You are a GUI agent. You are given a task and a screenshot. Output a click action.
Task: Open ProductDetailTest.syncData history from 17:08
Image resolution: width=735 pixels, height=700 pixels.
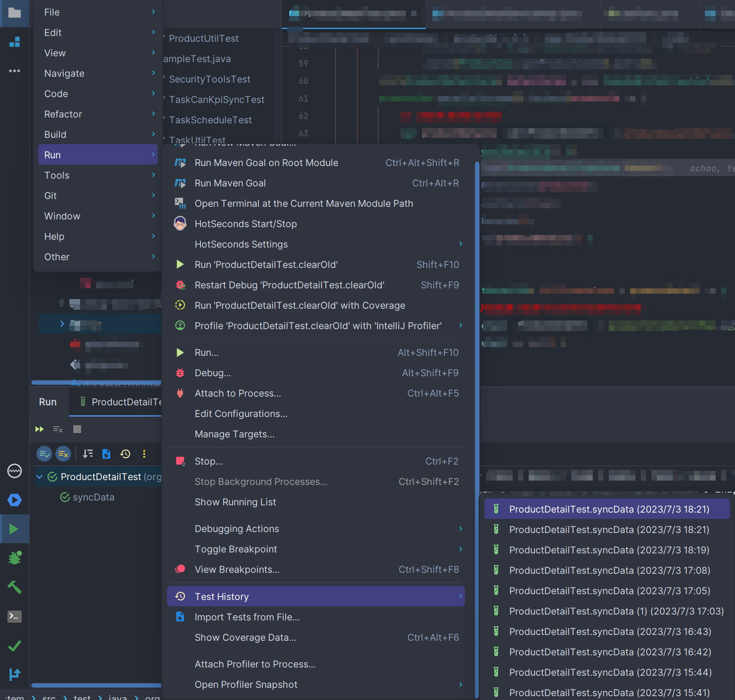pos(609,570)
